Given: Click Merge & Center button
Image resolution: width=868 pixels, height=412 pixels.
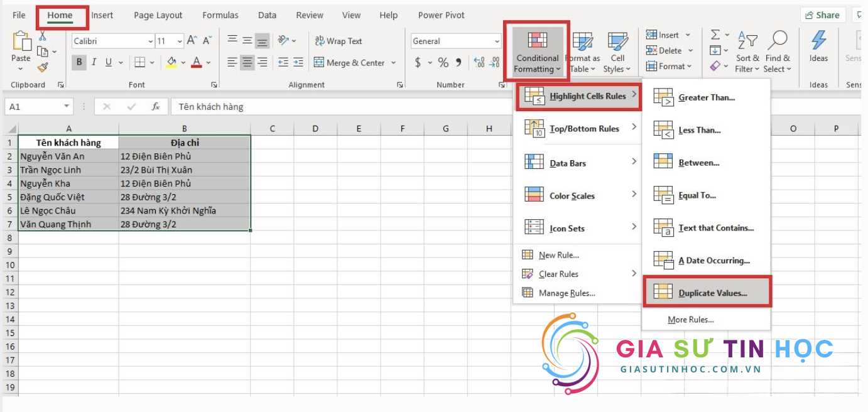Looking at the screenshot, I should click(x=350, y=62).
